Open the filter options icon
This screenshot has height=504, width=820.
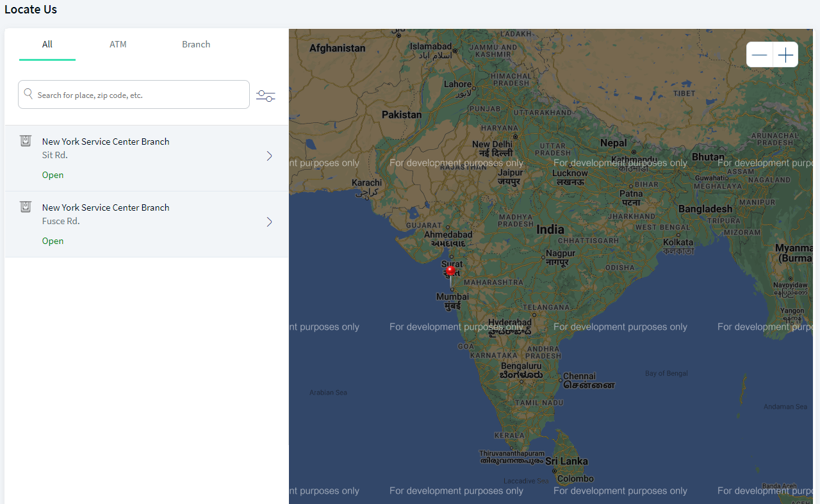pos(265,96)
